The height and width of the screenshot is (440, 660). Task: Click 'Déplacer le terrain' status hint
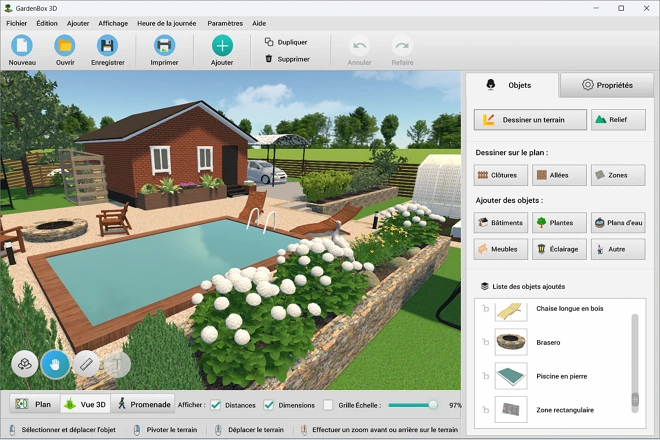[256, 430]
